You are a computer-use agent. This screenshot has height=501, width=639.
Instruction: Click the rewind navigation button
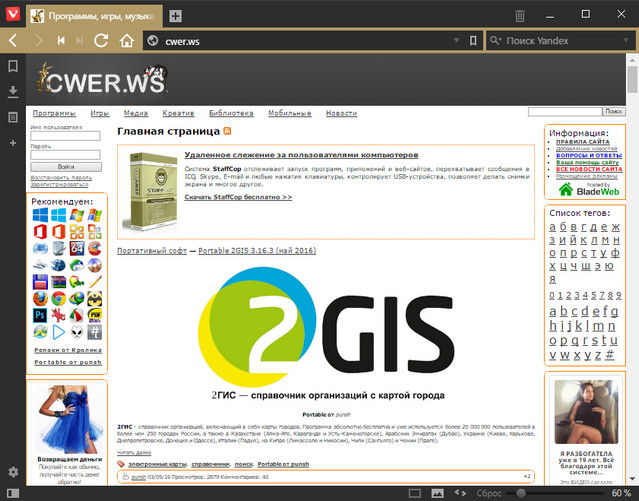pos(61,40)
